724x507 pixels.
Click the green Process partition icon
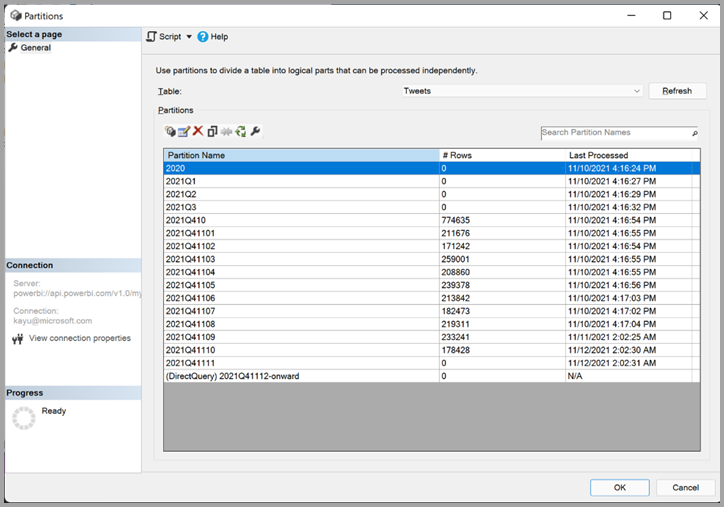[x=240, y=131]
